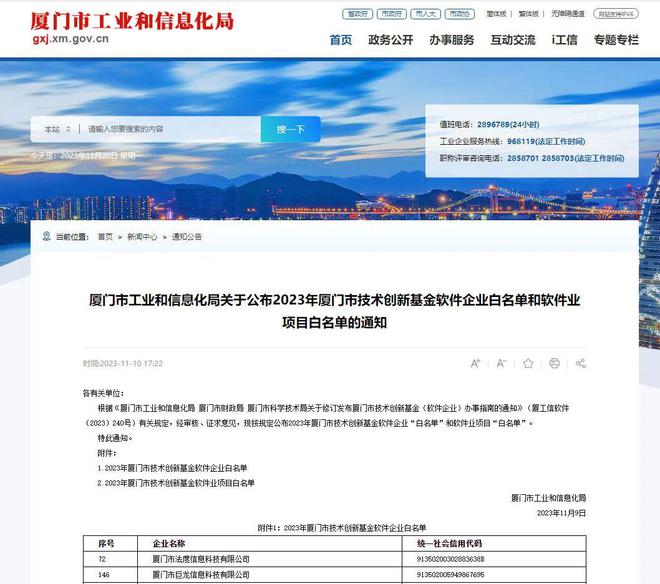Image resolution: width=660 pixels, height=584 pixels.
Task: Click the 省政府 link button at top
Action: point(357,14)
